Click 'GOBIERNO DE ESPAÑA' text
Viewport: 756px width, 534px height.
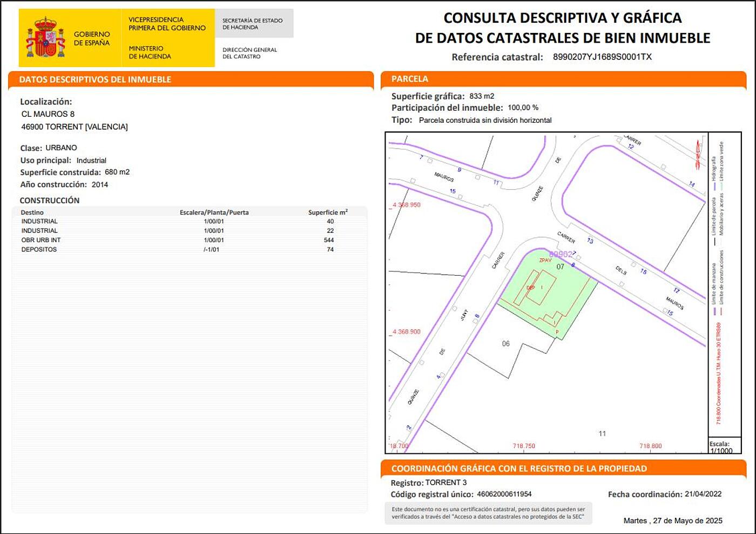point(92,38)
